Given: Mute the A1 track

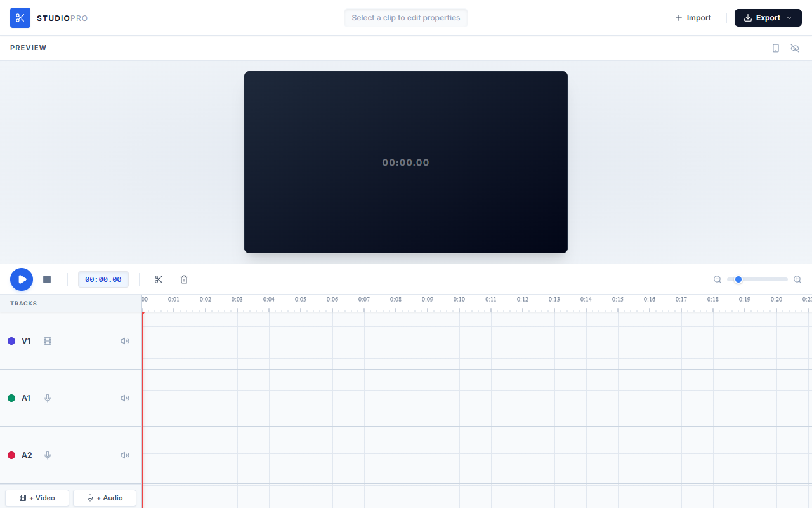Looking at the screenshot, I should 125,398.
